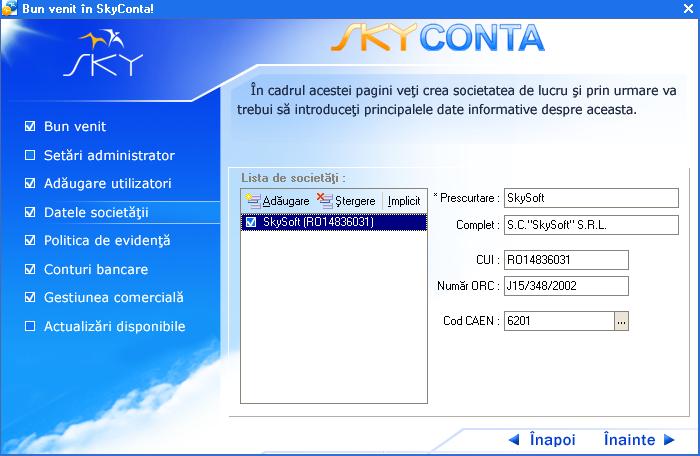Image resolution: width=700 pixels, height=456 pixels.
Task: Close the SkyConta welcome window
Action: pos(688,8)
